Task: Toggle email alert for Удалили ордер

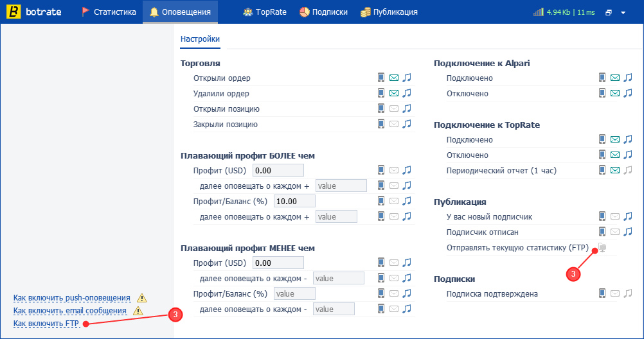Action: 394,93
